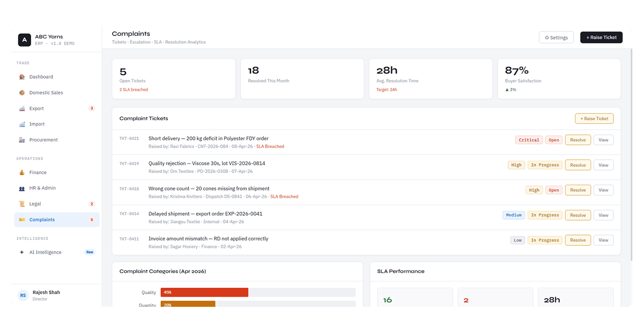Click the Finance money bag icon
Screen dimensions: 644x333
(x=22, y=173)
